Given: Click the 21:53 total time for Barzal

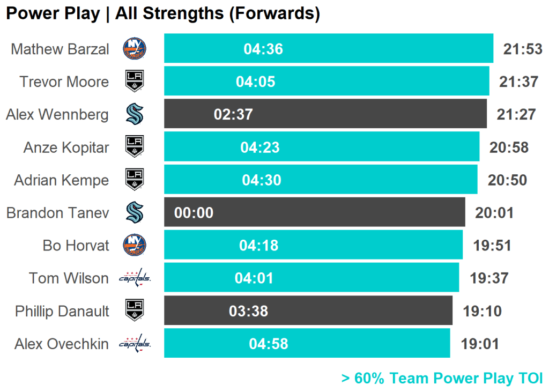Looking at the screenshot, I should pyautogui.click(x=523, y=49).
